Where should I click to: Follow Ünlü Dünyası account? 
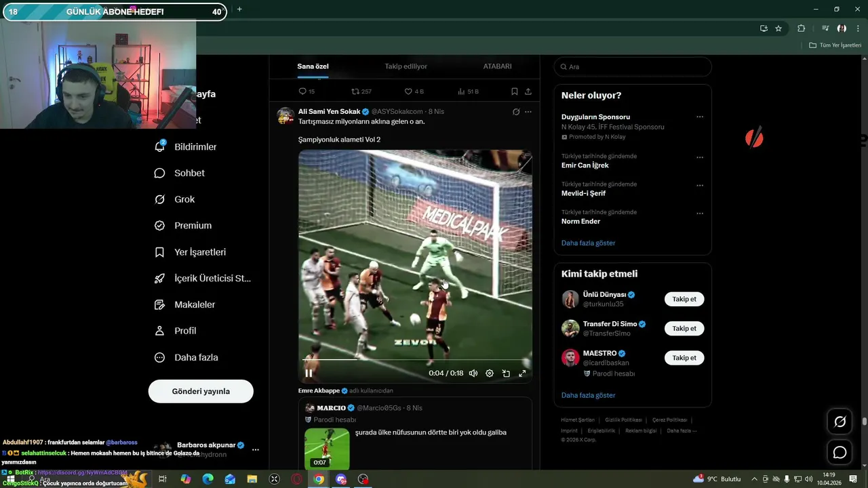[684, 299]
